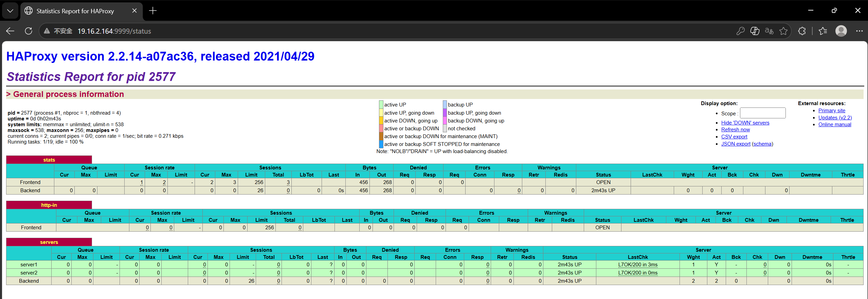Click the stats Frontend row label
This screenshot has width=868, height=299.
pyautogui.click(x=30, y=182)
